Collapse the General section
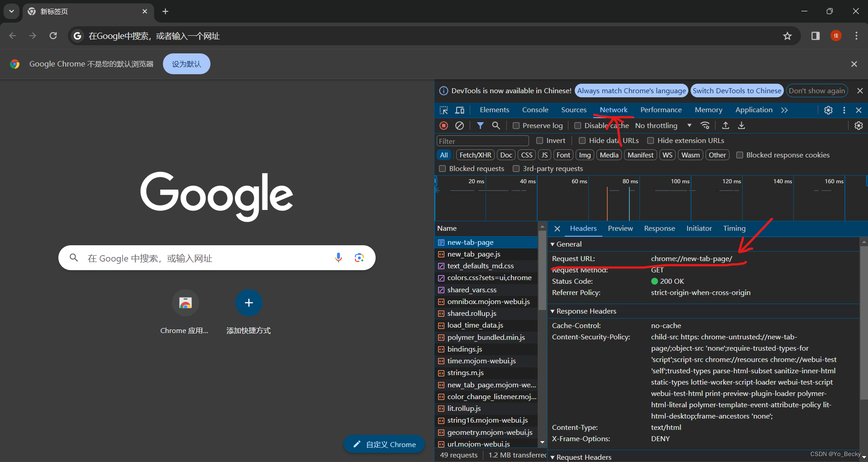Viewport: 868px width, 462px height. tap(552, 244)
